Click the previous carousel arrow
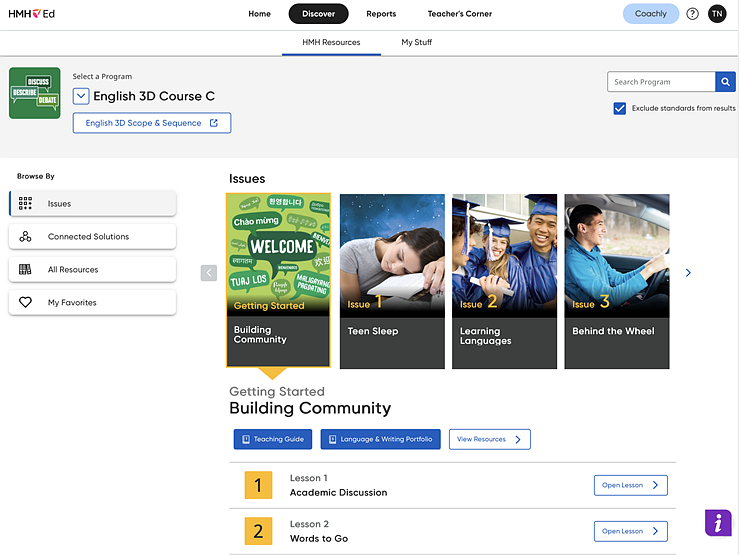Viewport: 740px width, 555px height. (209, 273)
